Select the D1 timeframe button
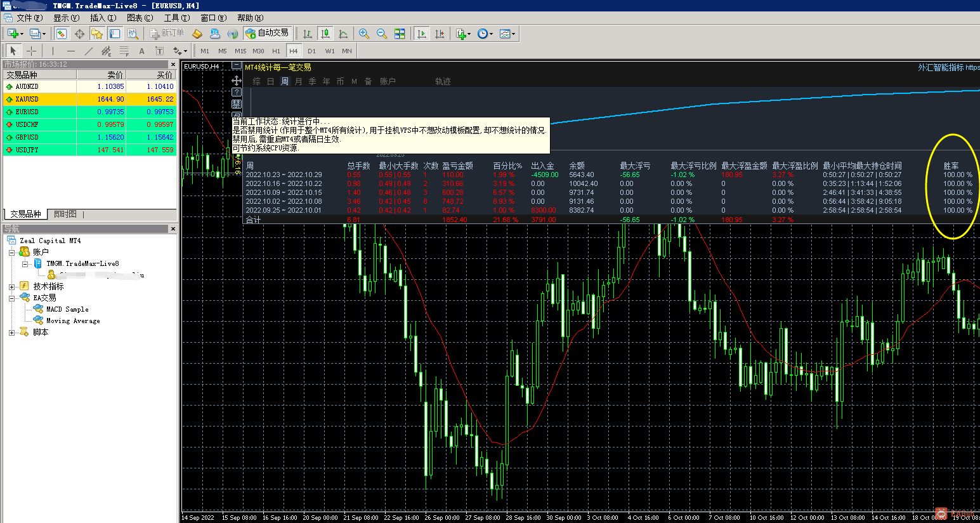This screenshot has height=523, width=980. tap(311, 51)
